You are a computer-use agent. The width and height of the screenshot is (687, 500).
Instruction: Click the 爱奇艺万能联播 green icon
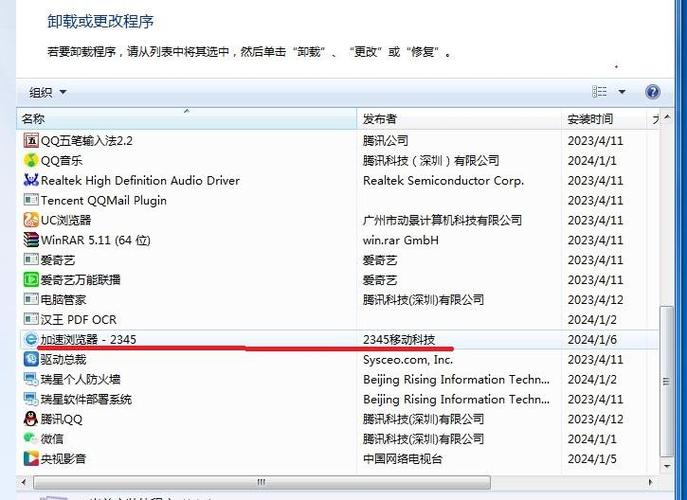click(x=31, y=280)
